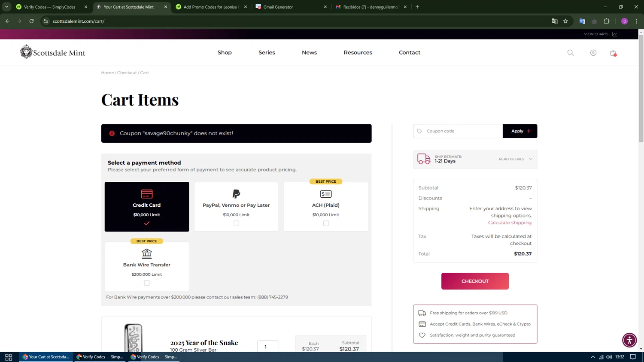Close the Gmail Generator tab
Screen dimensions: 644x362
click(325, 7)
